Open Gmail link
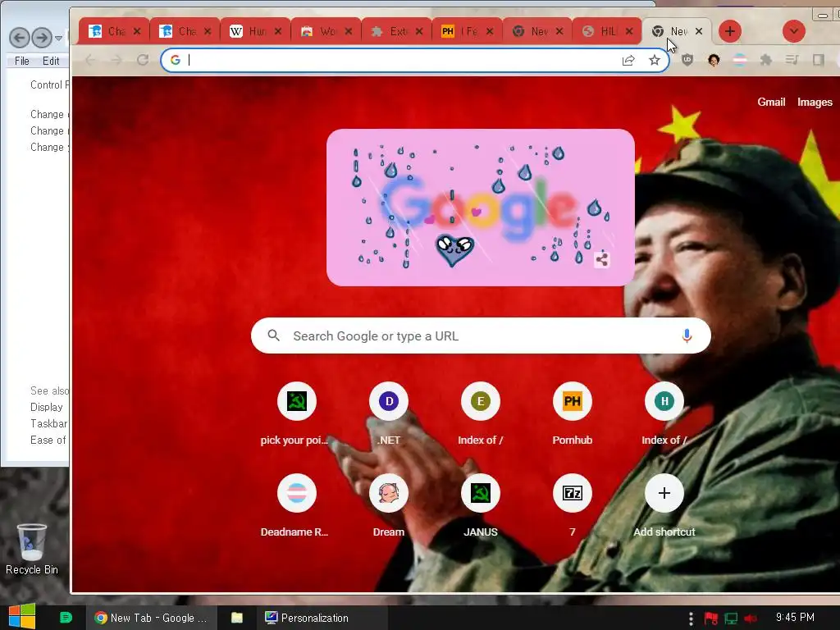This screenshot has width=840, height=630. (x=771, y=102)
